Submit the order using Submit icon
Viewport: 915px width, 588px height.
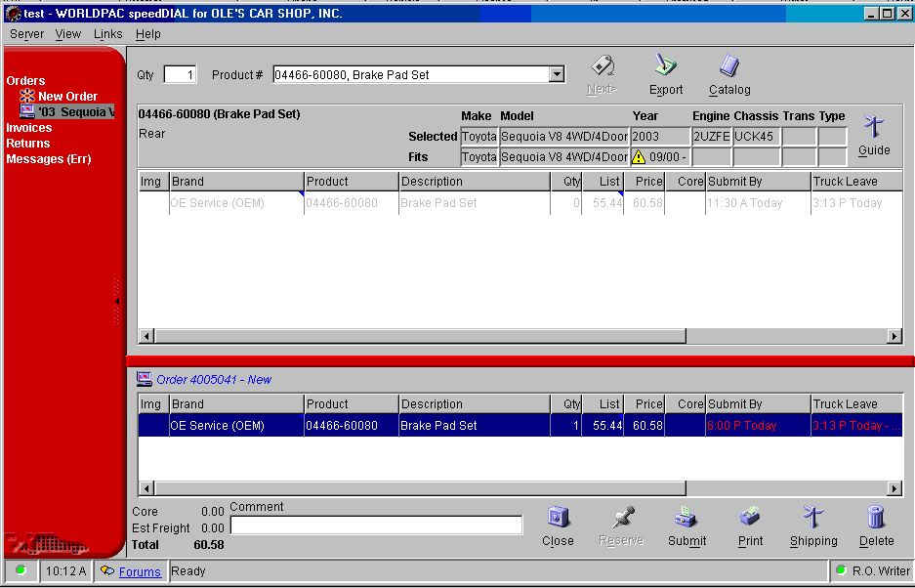click(x=686, y=518)
